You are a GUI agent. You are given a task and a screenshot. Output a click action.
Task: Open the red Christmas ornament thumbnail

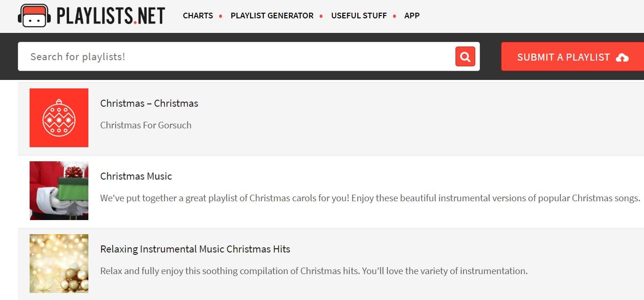point(59,118)
